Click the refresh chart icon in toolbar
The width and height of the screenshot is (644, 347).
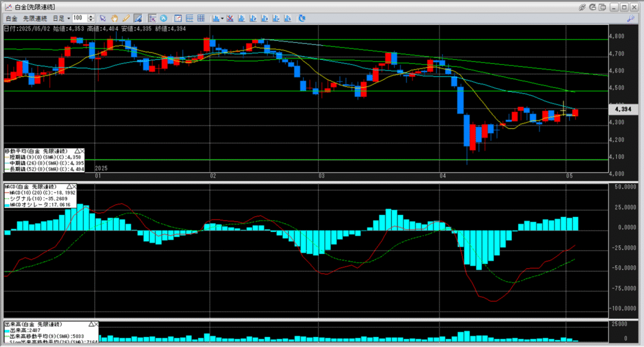302,18
